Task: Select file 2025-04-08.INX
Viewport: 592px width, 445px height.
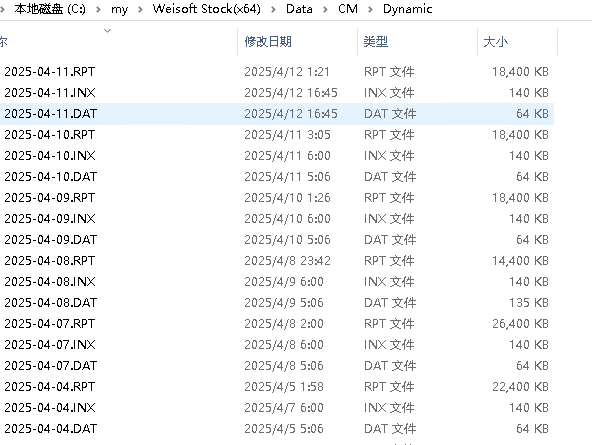Action: 50,282
